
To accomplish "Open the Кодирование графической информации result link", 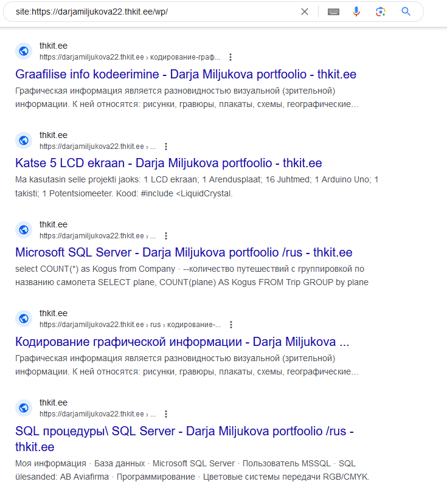I will [x=182, y=342].
